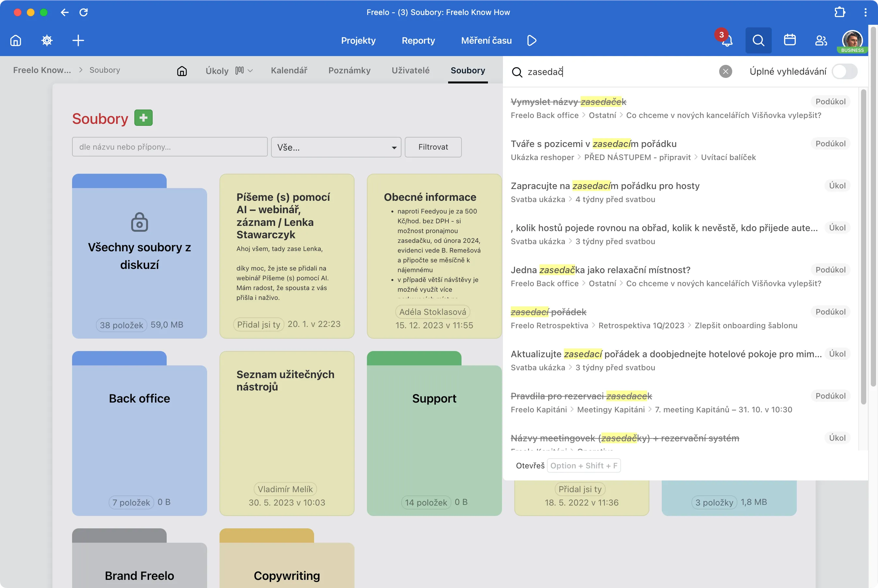The height and width of the screenshot is (588, 878).
Task: Reload the page with refresh icon
Action: pos(84,12)
